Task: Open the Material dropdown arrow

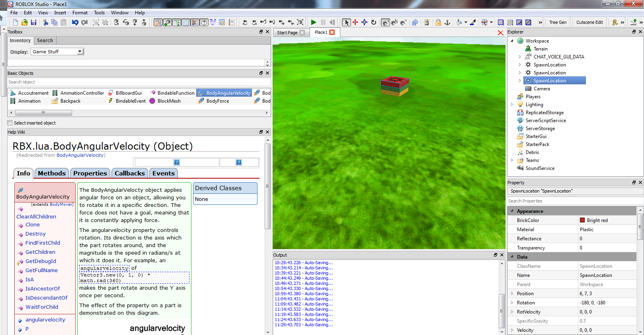Action: pyautogui.click(x=491, y=23)
